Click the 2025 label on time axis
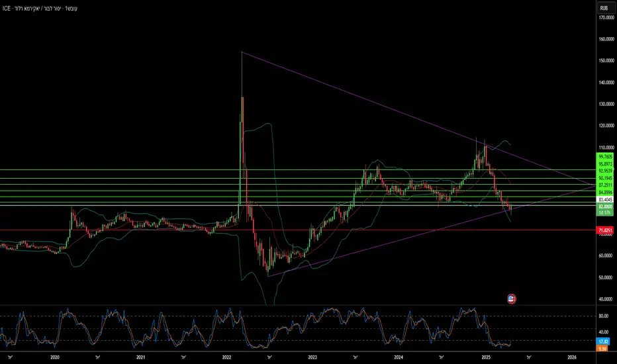The height and width of the screenshot is (364, 617). tap(486, 357)
